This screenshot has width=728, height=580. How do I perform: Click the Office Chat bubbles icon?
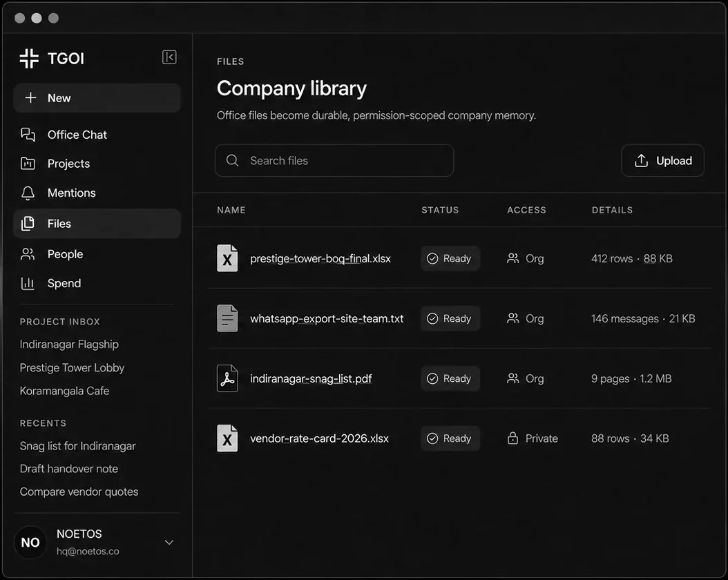[x=28, y=135]
